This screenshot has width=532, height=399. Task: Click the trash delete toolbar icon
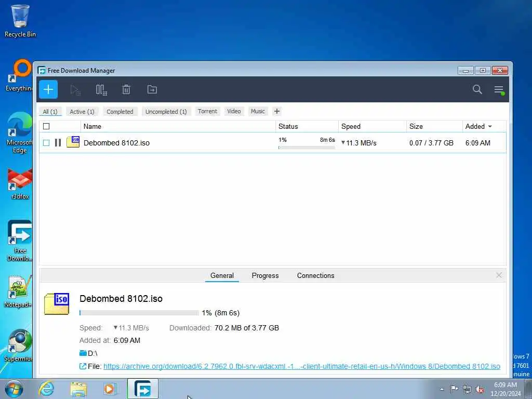coord(126,89)
